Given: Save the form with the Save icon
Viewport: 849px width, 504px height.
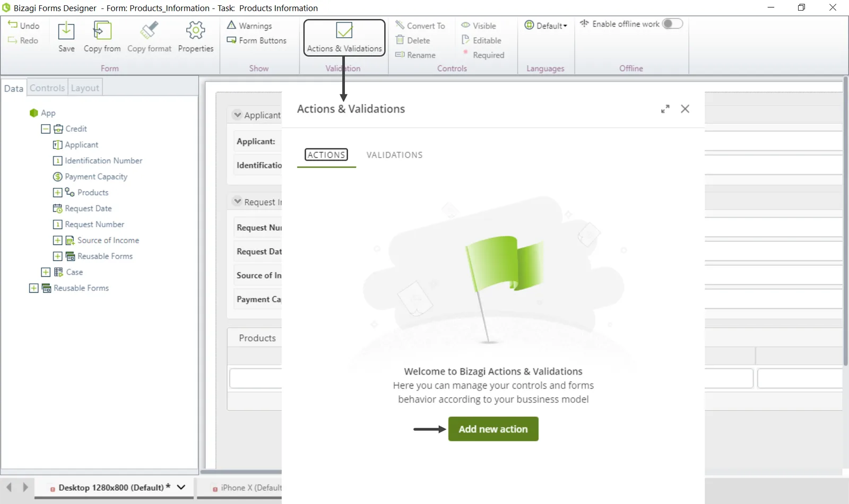Looking at the screenshot, I should (66, 31).
